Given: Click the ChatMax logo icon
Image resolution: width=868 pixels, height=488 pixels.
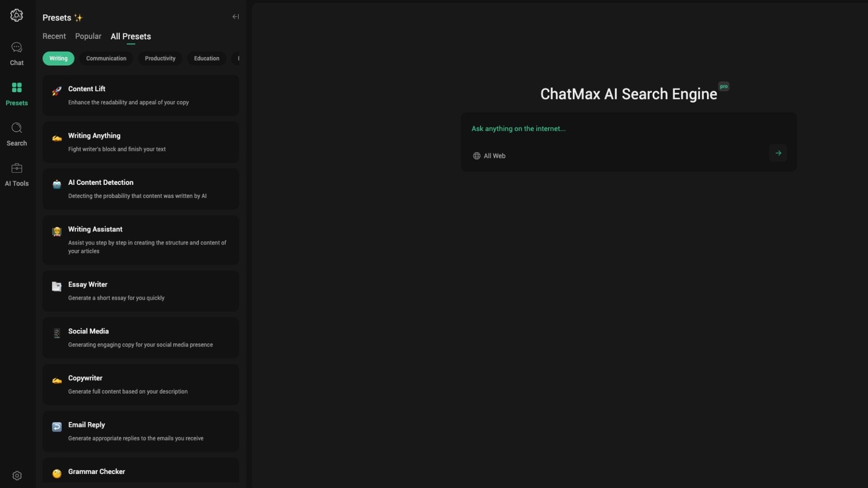Looking at the screenshot, I should (x=17, y=15).
